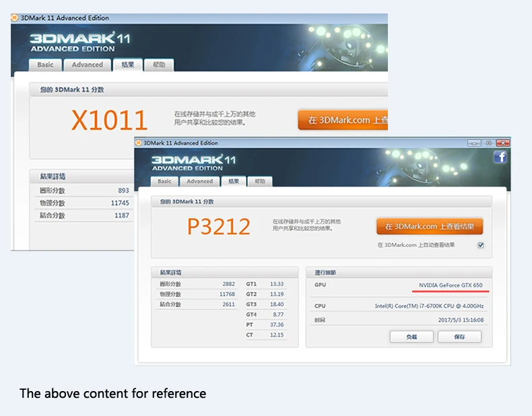532x416 pixels.
Task: Maximize the front 3DMark window
Action: click(489, 143)
